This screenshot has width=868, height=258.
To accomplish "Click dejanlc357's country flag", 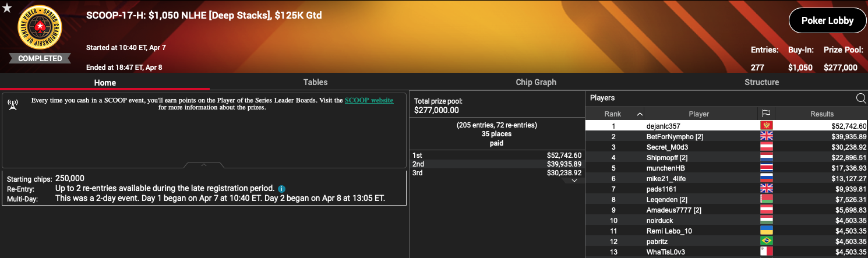I will pyautogui.click(x=766, y=126).
